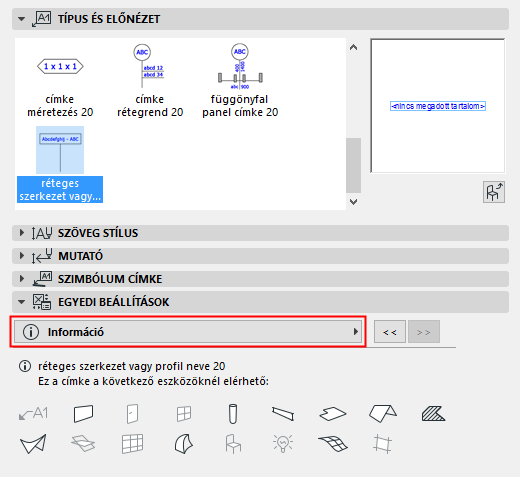Click the SZIMBÓLUM CÍMKE header icon
The height and width of the screenshot is (477, 520).
42,279
